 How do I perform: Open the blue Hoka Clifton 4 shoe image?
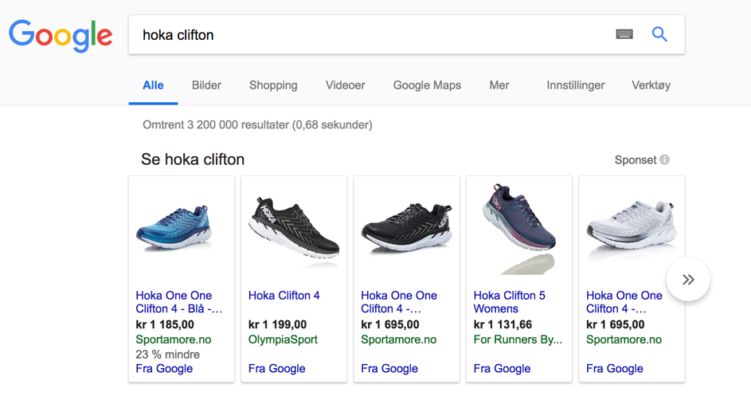coord(175,228)
